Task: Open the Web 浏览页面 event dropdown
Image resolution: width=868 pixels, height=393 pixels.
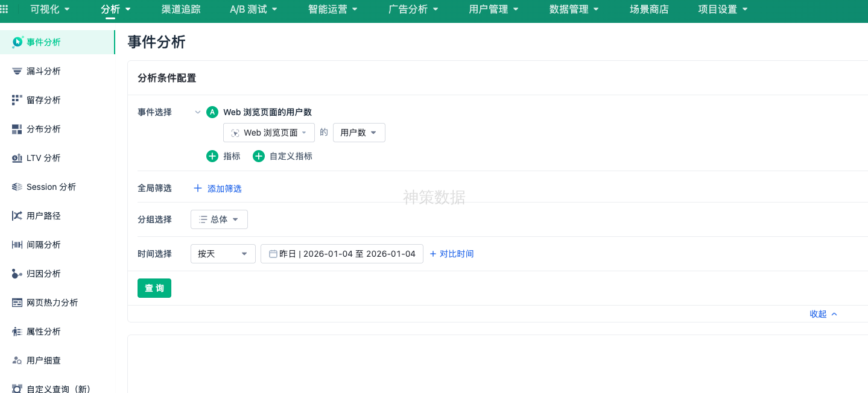Action: click(x=268, y=132)
